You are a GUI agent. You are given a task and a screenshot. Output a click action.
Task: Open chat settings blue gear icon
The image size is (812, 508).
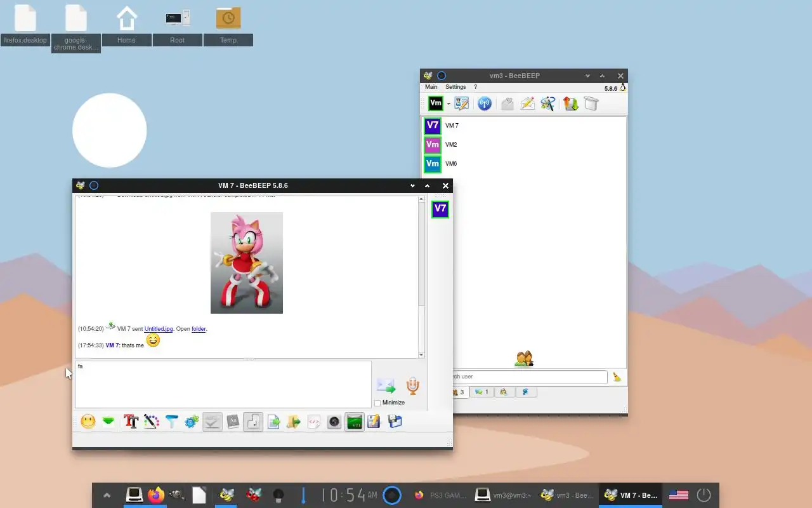192,422
